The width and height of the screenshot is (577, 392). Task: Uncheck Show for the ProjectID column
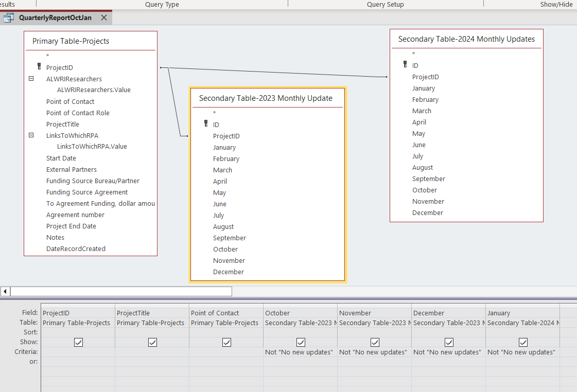[x=78, y=342]
